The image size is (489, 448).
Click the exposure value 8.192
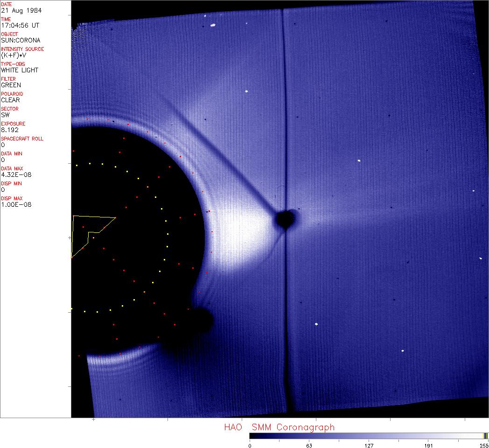[10, 130]
